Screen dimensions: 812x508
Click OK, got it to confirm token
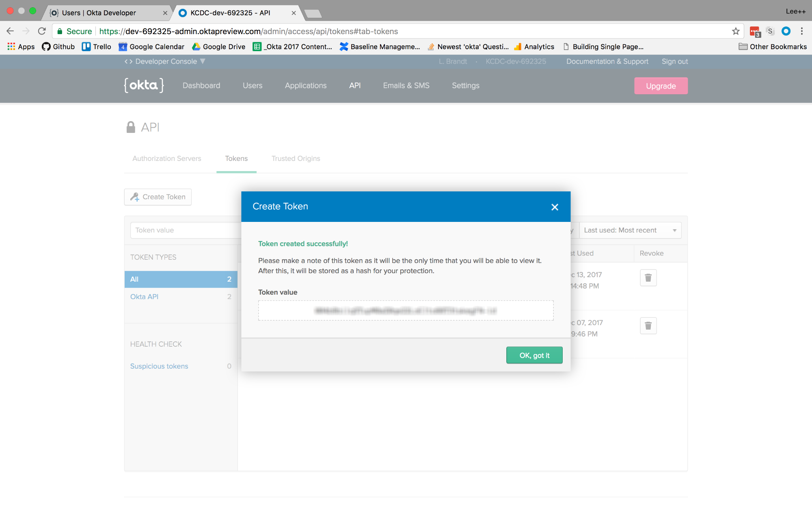[533, 355]
